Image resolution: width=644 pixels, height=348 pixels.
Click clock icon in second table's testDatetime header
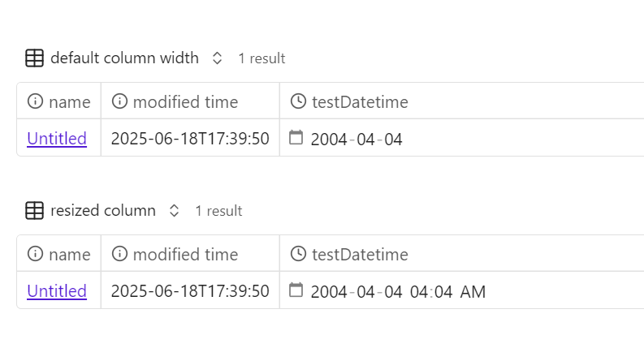(298, 254)
